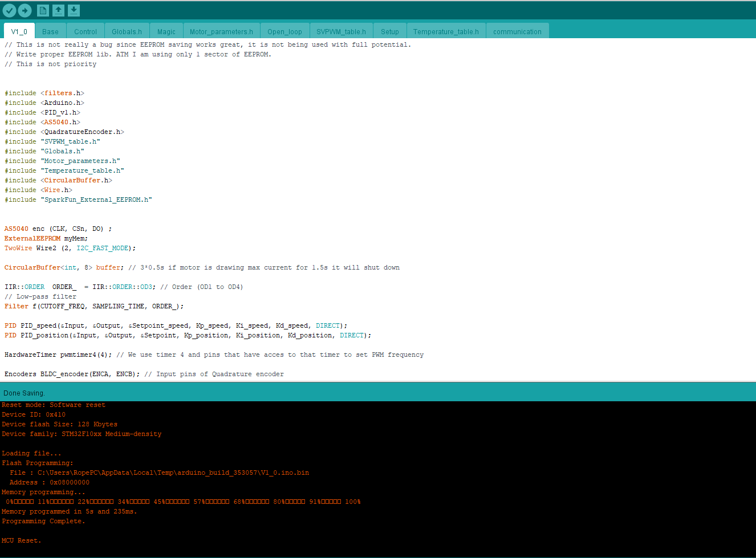
Task: Click the '#include <QuadratureEncoder.h>' line
Action: (x=64, y=132)
